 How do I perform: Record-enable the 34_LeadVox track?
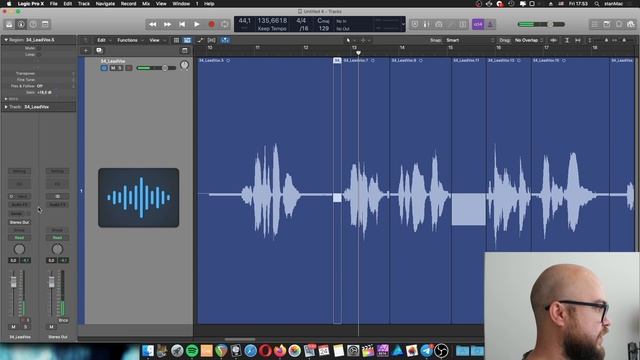[129, 68]
